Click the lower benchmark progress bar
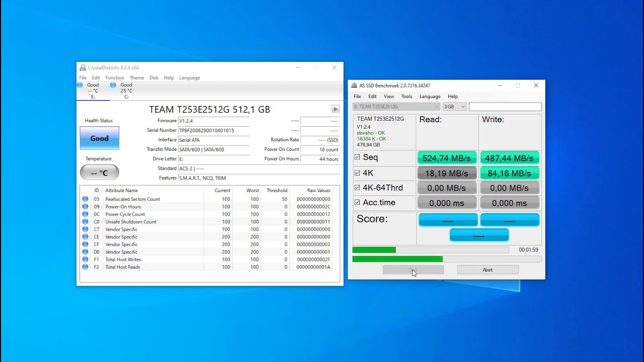Viewport: 644px width, 362px height. (x=447, y=259)
